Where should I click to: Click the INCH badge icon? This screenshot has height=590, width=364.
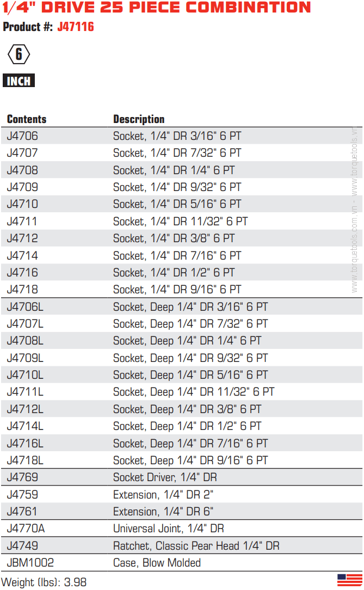[x=19, y=81]
